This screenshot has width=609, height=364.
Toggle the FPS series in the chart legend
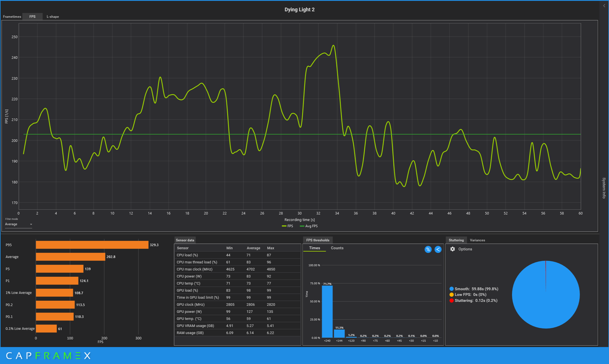(287, 226)
